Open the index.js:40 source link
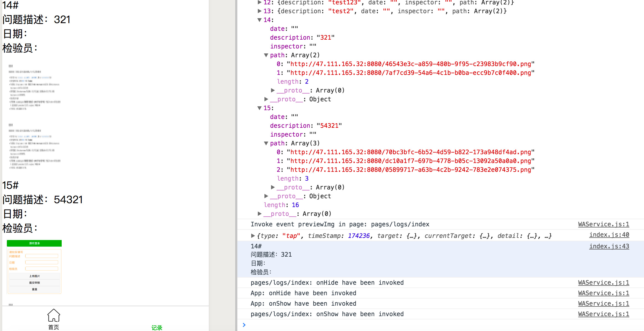Viewport: 644px width, 331px height. click(x=609, y=235)
